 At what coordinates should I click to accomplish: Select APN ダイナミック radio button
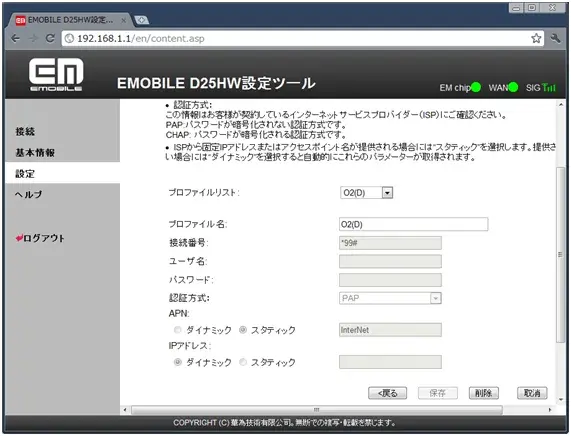[x=178, y=330]
